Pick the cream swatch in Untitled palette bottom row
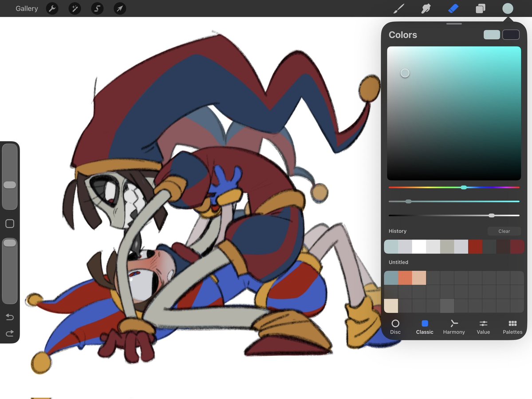This screenshot has height=399, width=532. 391,306
